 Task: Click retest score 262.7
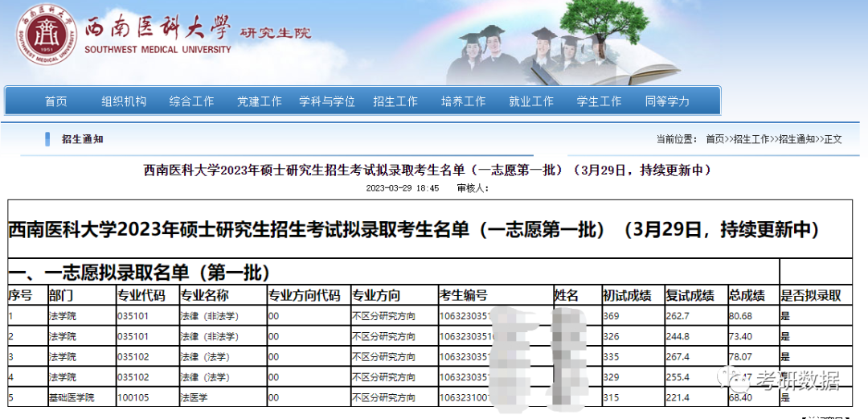click(x=678, y=317)
